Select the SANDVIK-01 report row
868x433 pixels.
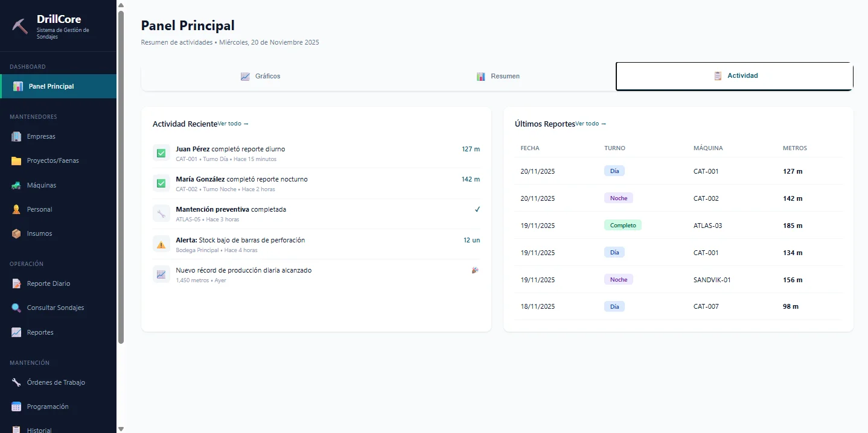click(678, 280)
